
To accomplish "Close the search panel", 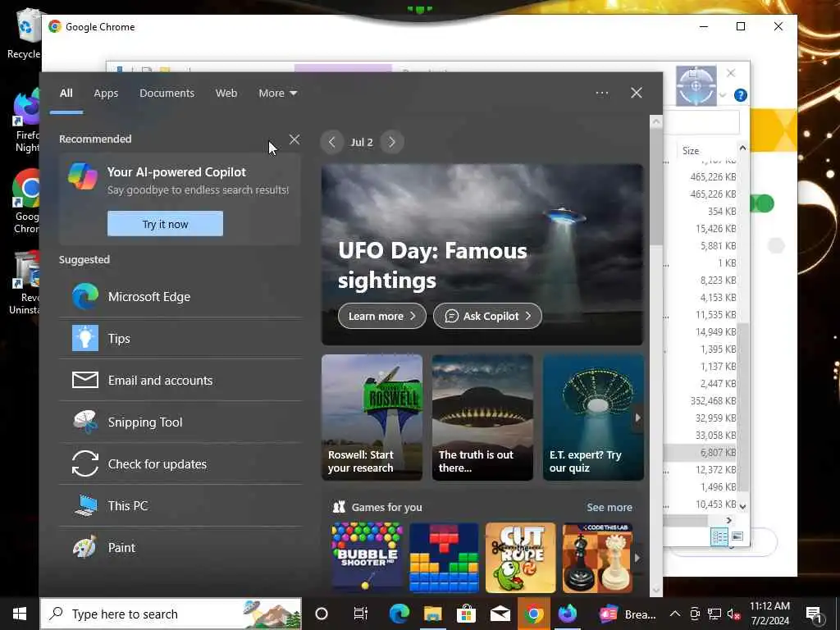I will tap(636, 93).
